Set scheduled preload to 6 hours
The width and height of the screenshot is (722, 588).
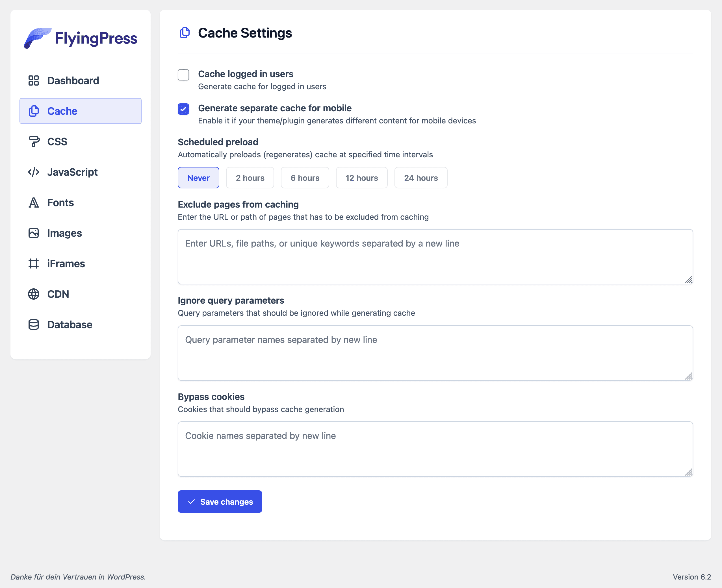tap(305, 177)
